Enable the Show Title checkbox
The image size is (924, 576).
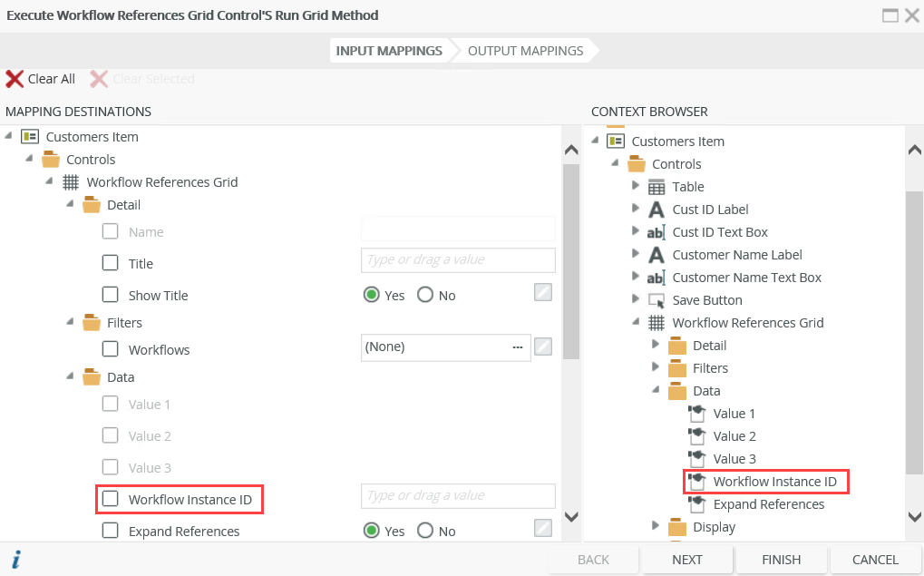point(110,295)
